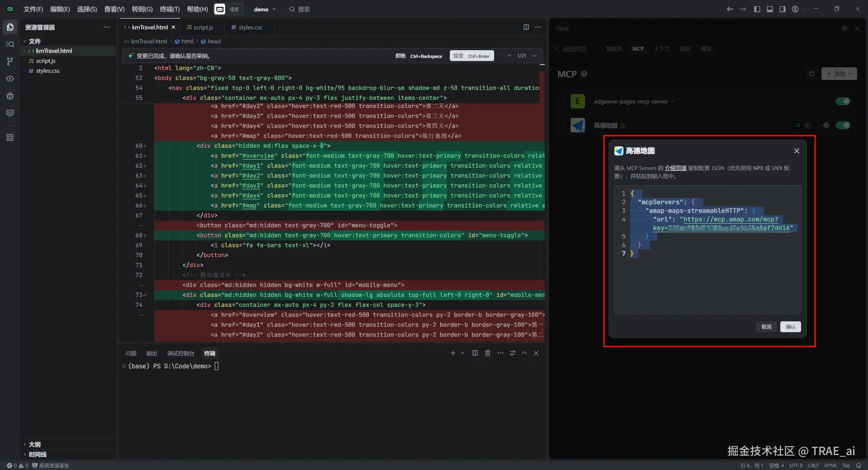Go to previous change with up chevron
The image size is (868, 470).
(x=509, y=56)
